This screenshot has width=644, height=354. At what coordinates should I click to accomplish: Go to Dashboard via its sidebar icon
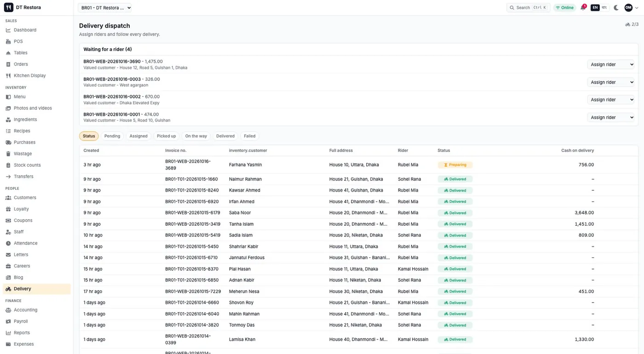coord(8,30)
